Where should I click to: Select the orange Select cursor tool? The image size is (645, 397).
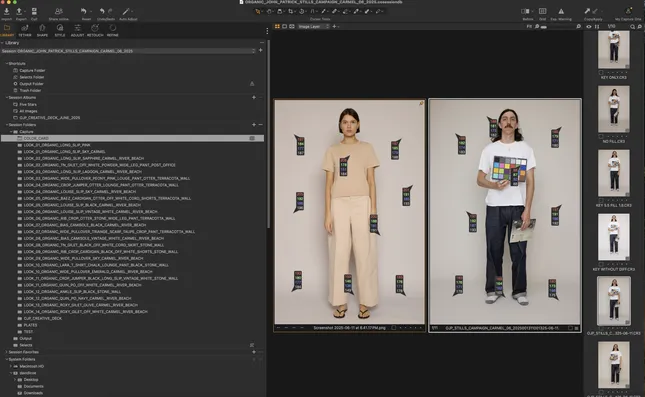(258, 12)
